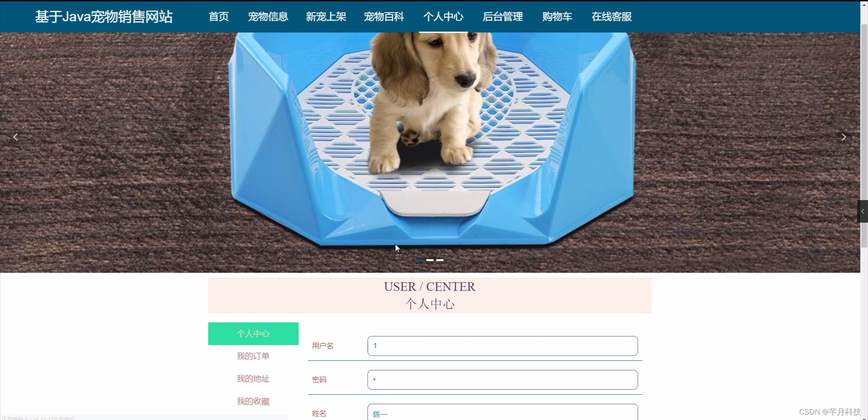Advance to next carousel slide arrow
This screenshot has height=420, width=868.
[844, 137]
